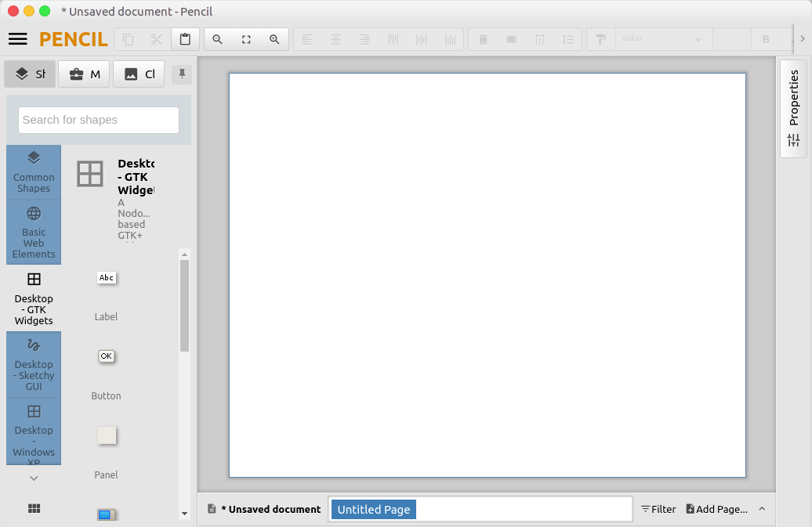Open the Clipart tab

click(x=139, y=74)
